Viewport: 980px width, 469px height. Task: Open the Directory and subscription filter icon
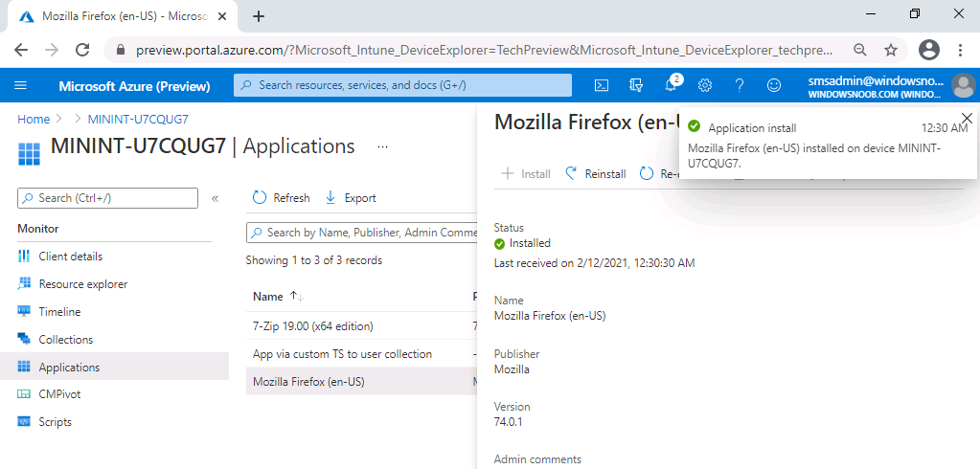click(x=636, y=85)
